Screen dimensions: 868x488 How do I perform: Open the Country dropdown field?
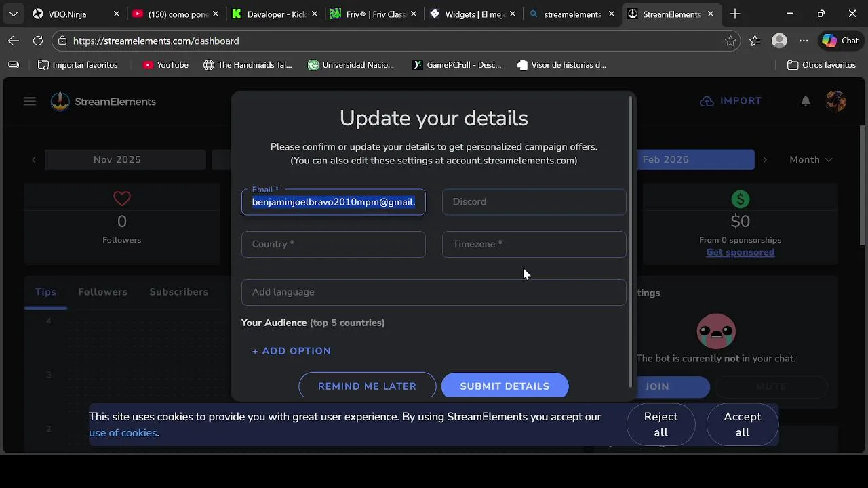[x=334, y=244]
